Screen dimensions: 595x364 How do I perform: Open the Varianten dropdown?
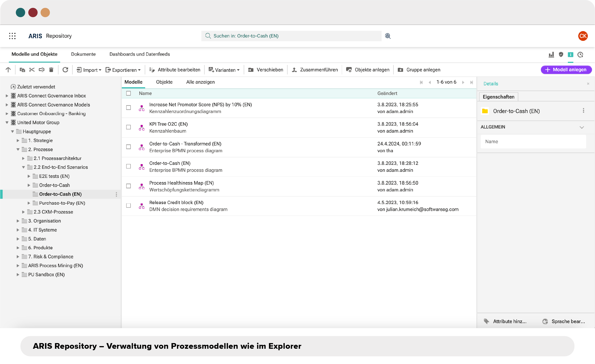224,70
